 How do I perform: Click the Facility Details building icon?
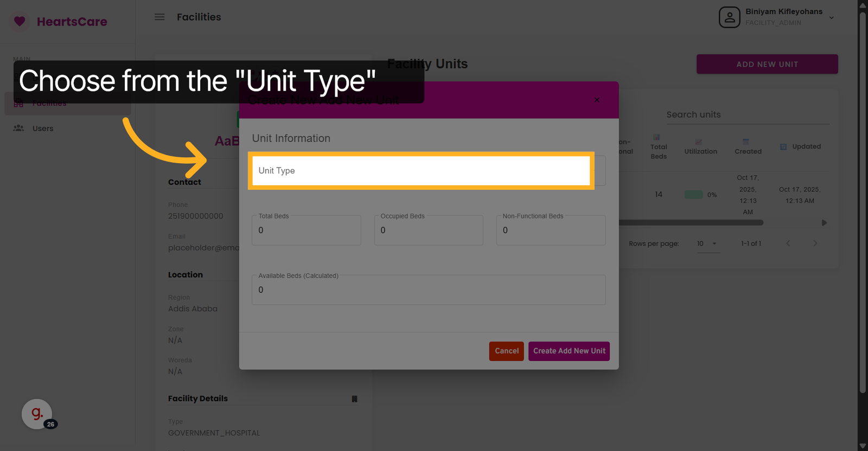[355, 399]
